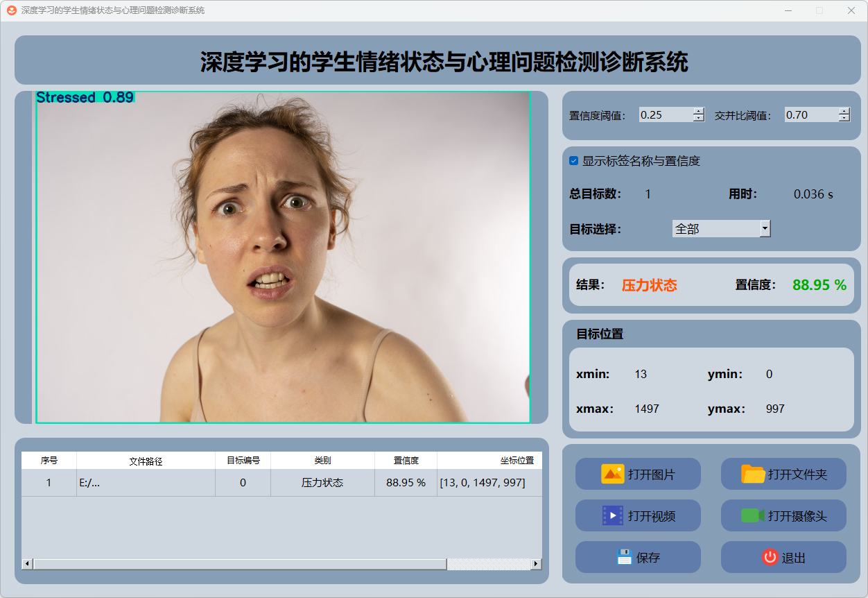Select the file path cell 'E:/...'

(146, 483)
